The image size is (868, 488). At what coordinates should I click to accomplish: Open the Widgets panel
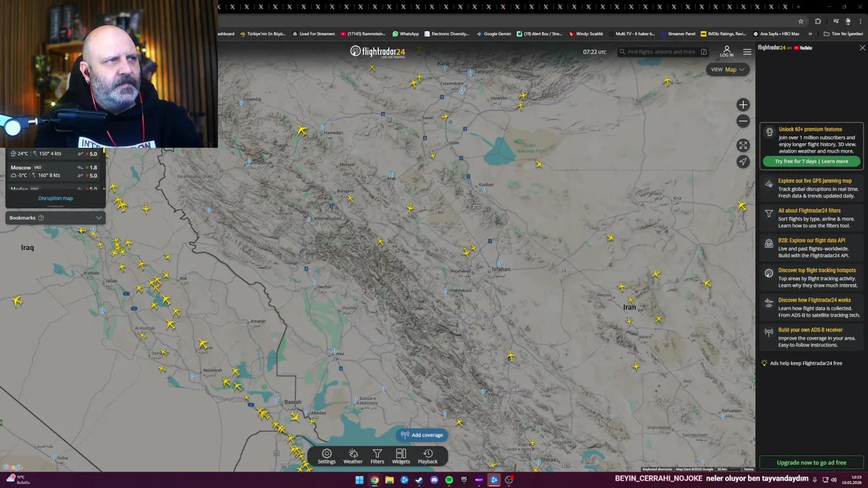401,456
